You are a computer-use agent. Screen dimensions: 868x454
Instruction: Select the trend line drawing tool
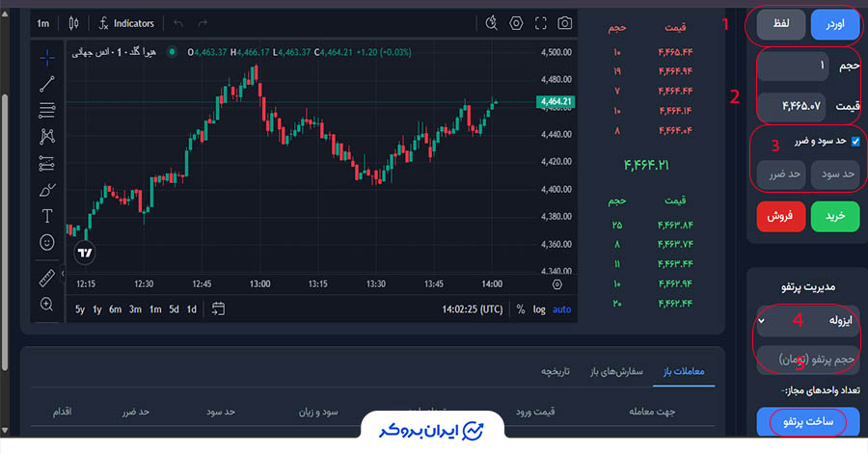47,84
